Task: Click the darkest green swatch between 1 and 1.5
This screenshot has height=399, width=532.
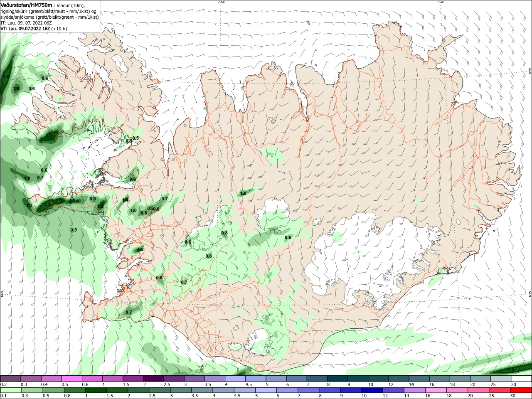Action: coord(96,390)
